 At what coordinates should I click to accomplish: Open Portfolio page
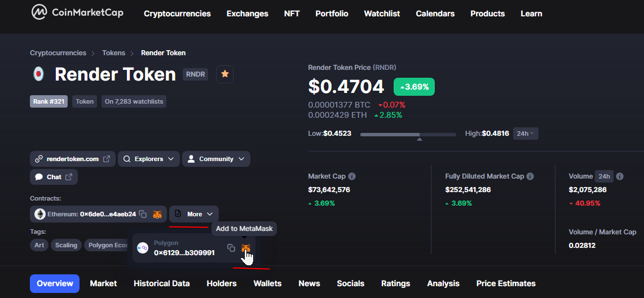point(332,14)
